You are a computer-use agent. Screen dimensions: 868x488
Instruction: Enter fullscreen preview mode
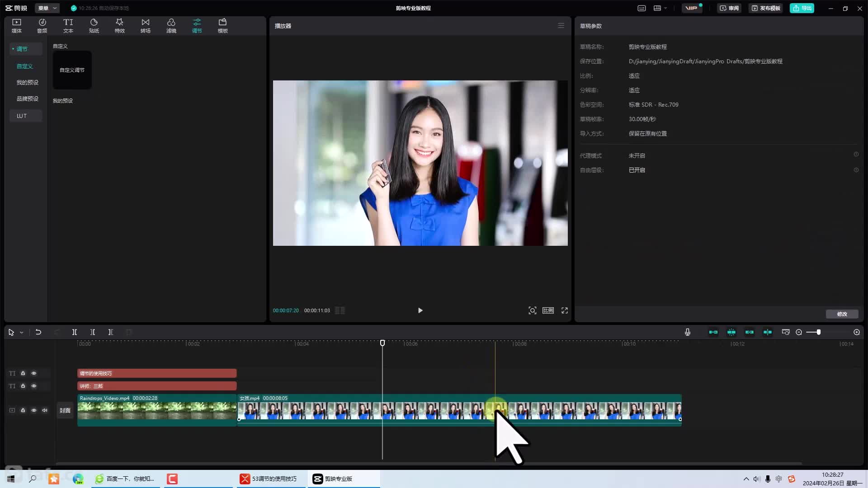tap(565, 310)
